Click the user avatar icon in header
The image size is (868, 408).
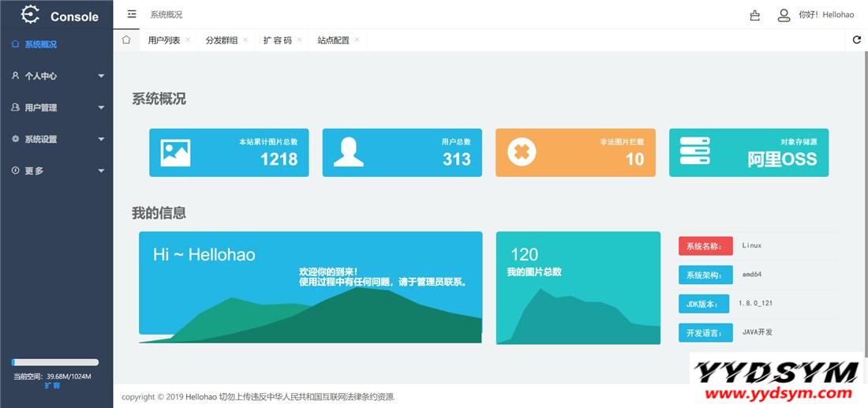tap(784, 15)
